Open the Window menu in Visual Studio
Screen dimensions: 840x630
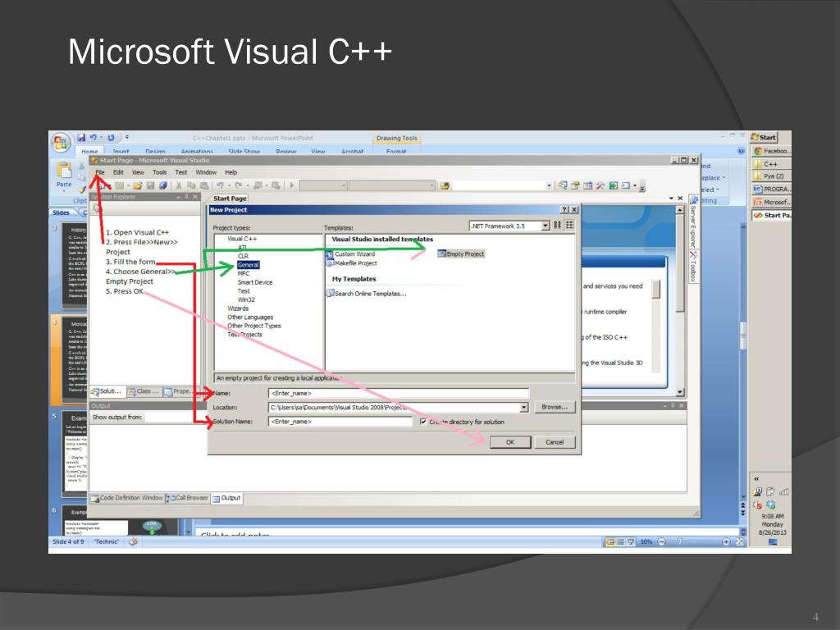pyautogui.click(x=206, y=172)
